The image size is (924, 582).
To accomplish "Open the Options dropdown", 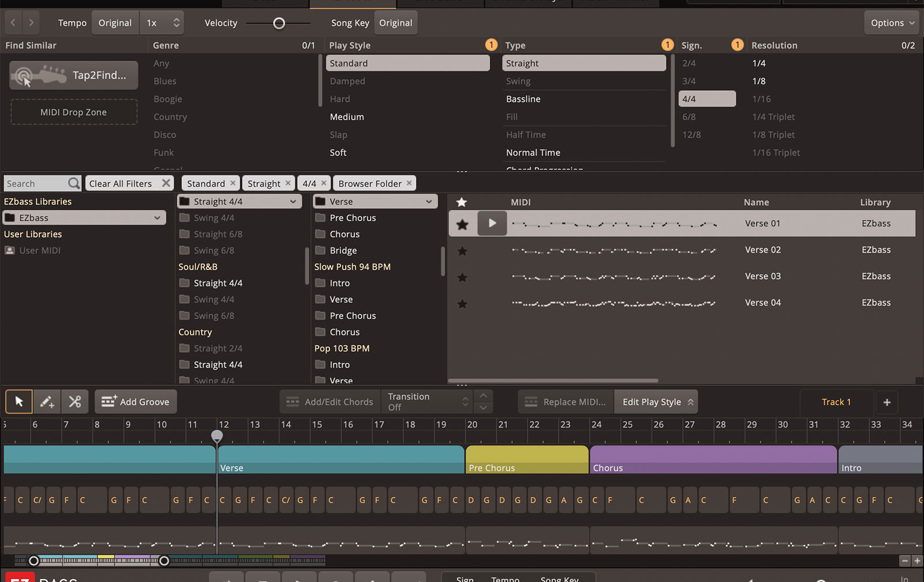I will click(892, 23).
